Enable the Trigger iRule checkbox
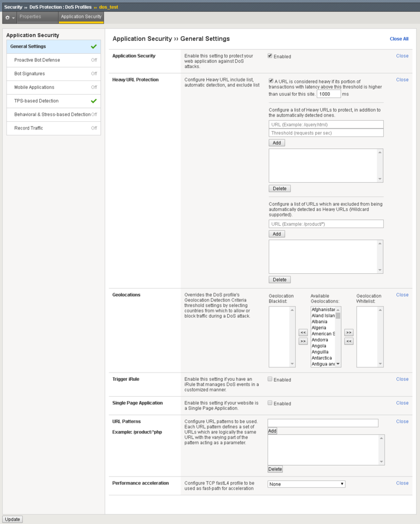 point(270,379)
